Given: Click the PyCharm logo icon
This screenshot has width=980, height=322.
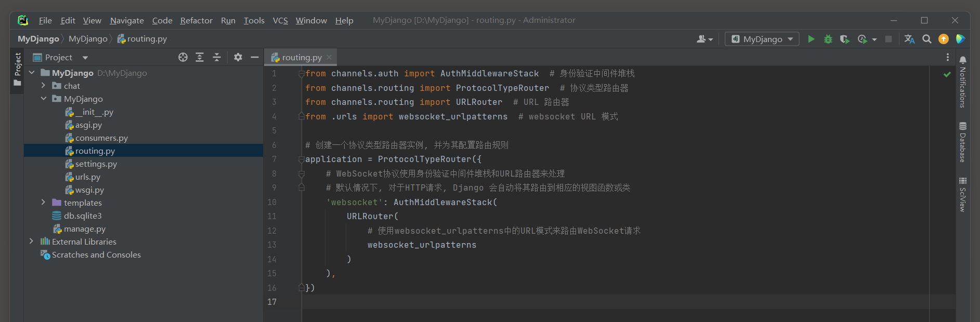Looking at the screenshot, I should coord(23,20).
